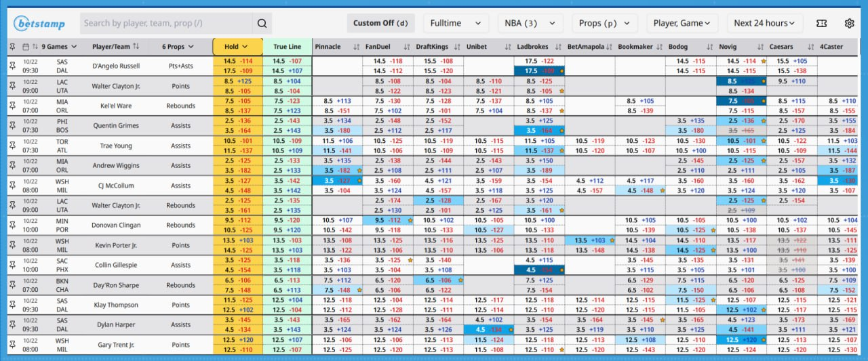Click the True Line column header
The image size is (868, 361).
287,47
